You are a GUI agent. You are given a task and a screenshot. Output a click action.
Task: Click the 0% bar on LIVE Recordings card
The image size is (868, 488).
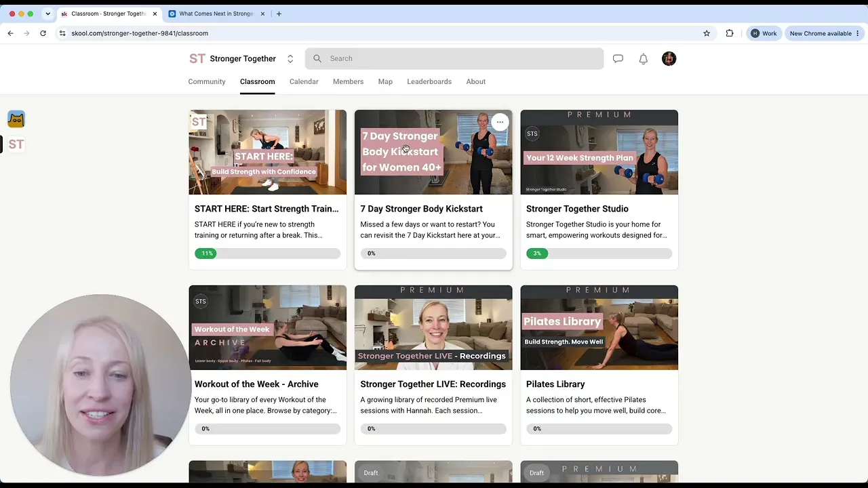coord(433,429)
